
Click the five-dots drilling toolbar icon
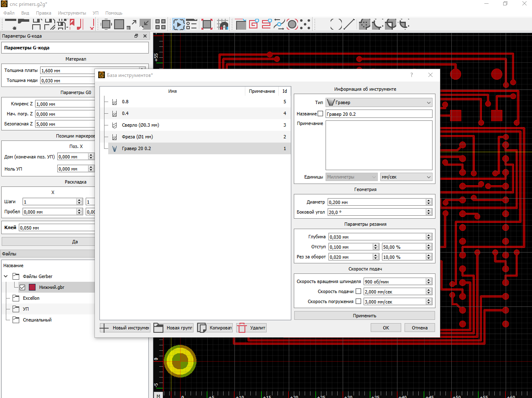pos(305,24)
